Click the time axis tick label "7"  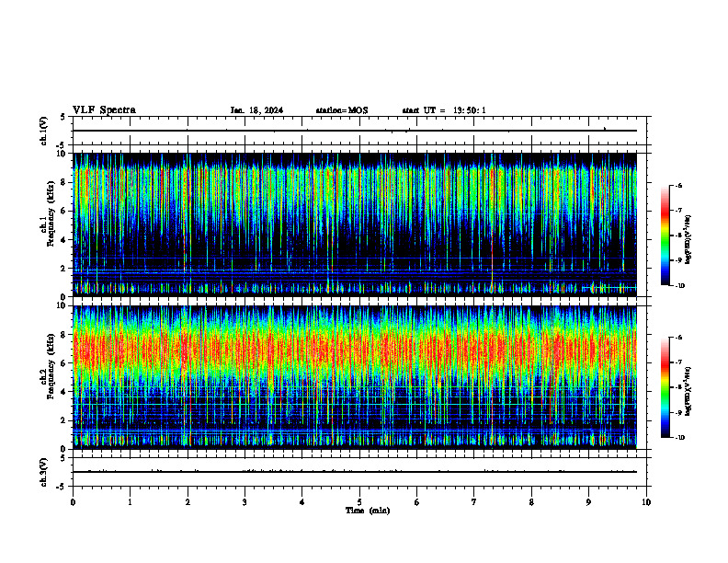tap(474, 502)
